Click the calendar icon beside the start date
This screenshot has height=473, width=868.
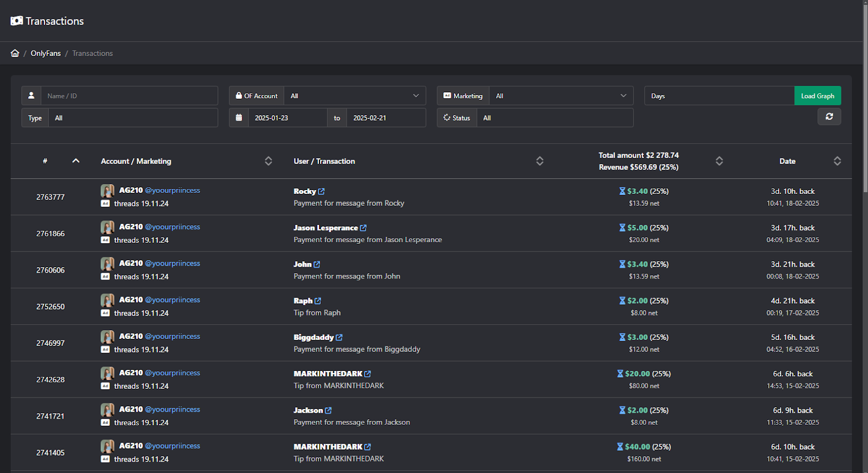pos(239,118)
